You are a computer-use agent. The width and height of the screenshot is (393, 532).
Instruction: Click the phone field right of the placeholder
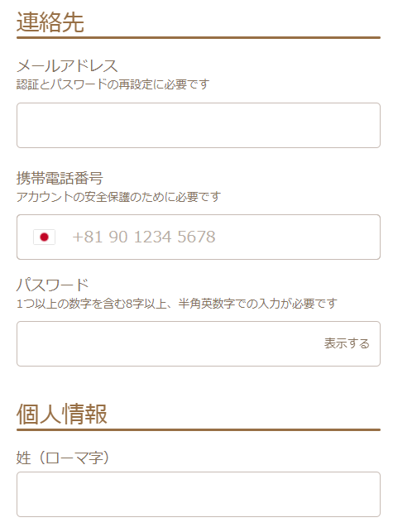coord(297,237)
